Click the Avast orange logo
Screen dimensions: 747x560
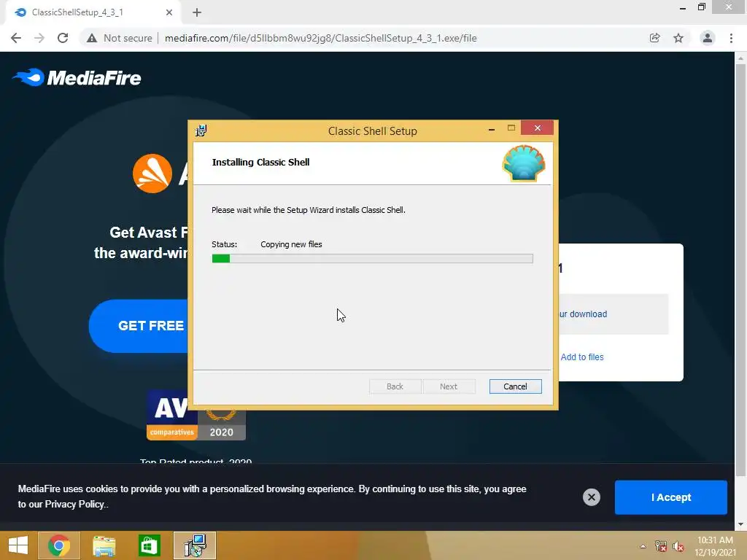152,174
